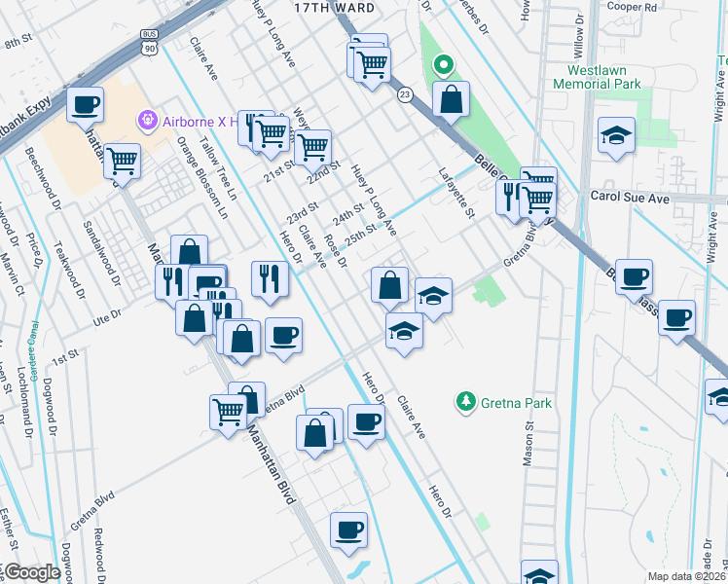Click the Lochlomand Dr label
Screen dimensions: 728x584
25,403
